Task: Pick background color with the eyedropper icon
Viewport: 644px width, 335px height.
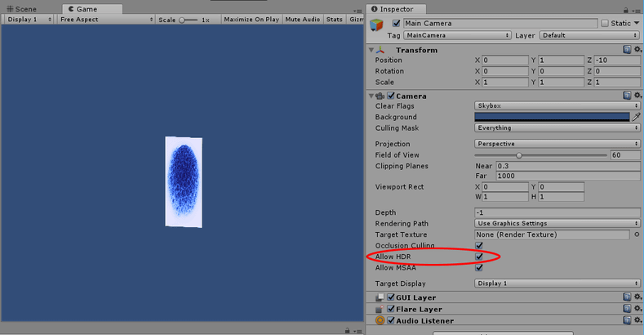Action: (636, 117)
